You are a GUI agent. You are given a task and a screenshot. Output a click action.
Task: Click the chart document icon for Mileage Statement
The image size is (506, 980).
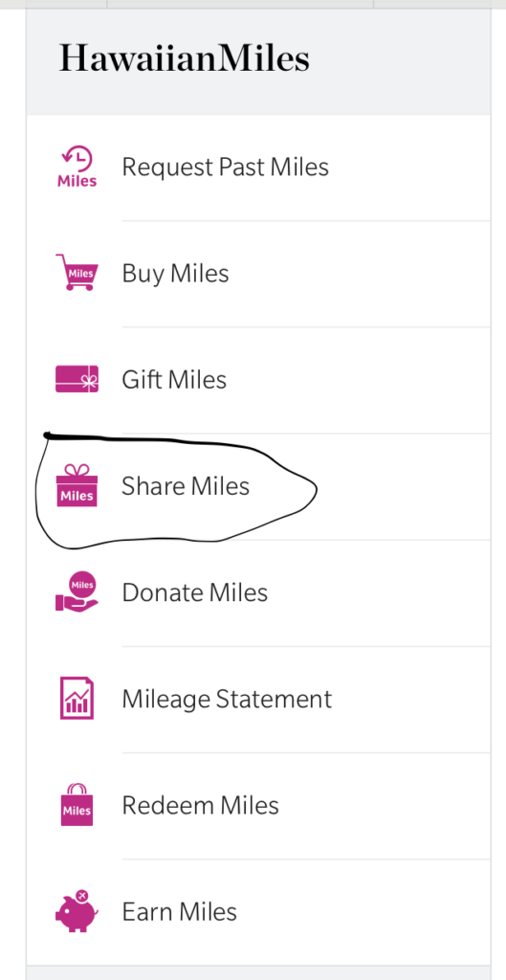[77, 698]
